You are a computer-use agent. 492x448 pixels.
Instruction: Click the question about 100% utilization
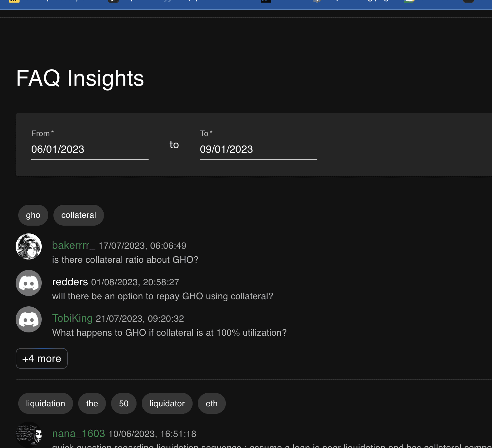[x=169, y=333]
